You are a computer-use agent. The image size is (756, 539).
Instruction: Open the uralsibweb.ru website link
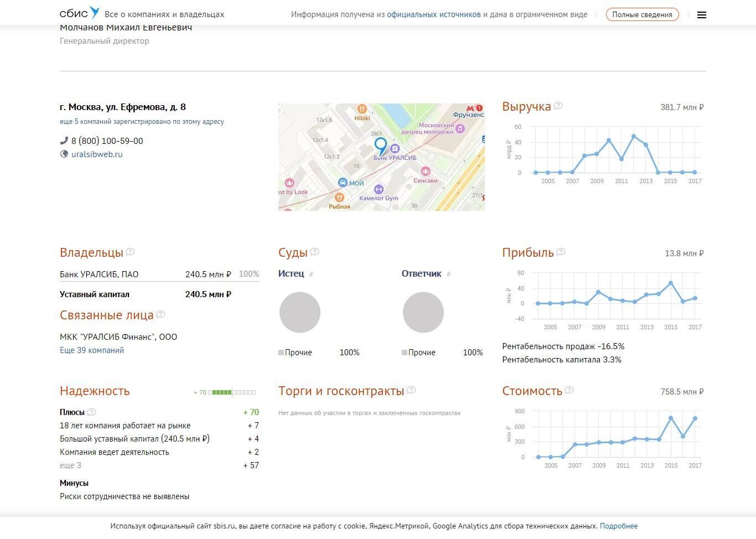point(97,154)
